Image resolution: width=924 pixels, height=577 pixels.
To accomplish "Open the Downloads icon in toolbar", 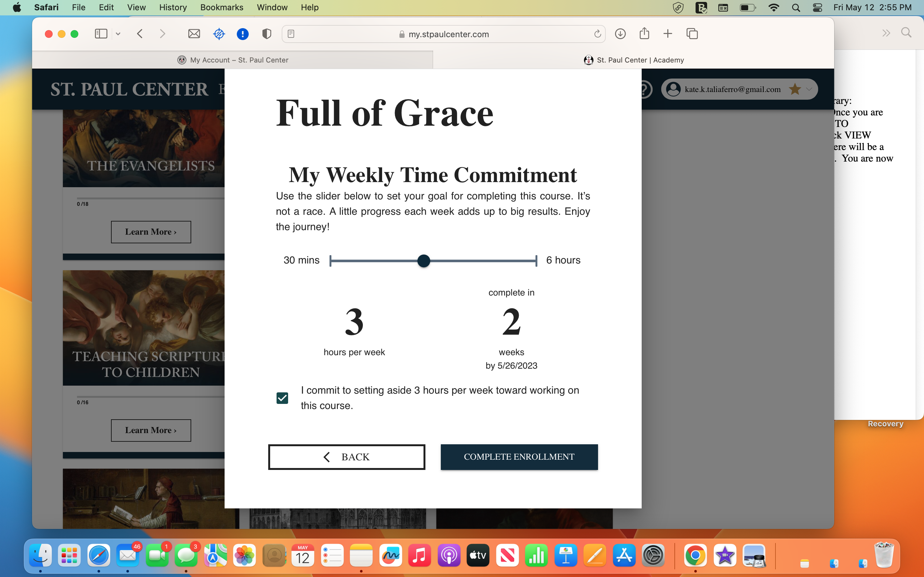I will coord(620,34).
